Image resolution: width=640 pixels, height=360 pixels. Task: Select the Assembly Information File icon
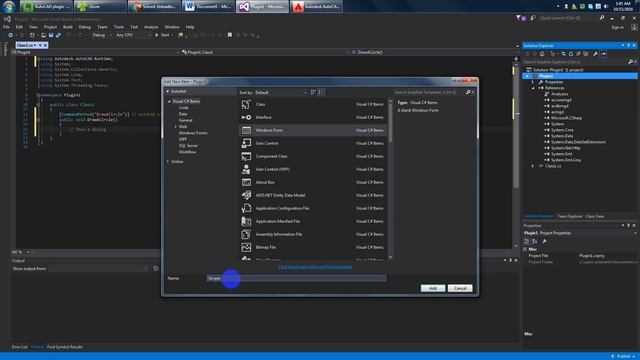[x=246, y=234]
